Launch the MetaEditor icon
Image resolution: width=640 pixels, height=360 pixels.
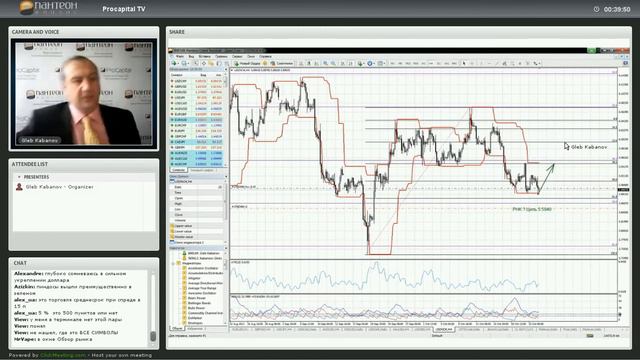click(x=264, y=63)
